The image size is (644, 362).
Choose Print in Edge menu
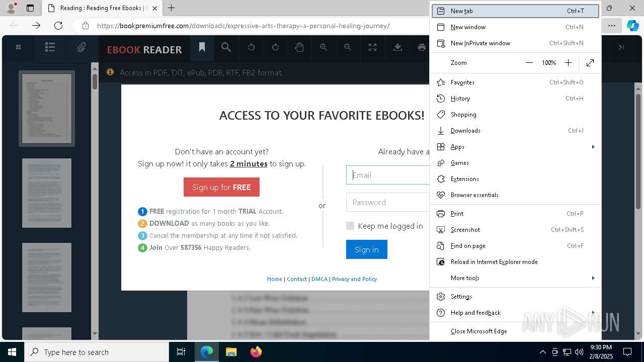coord(515,214)
